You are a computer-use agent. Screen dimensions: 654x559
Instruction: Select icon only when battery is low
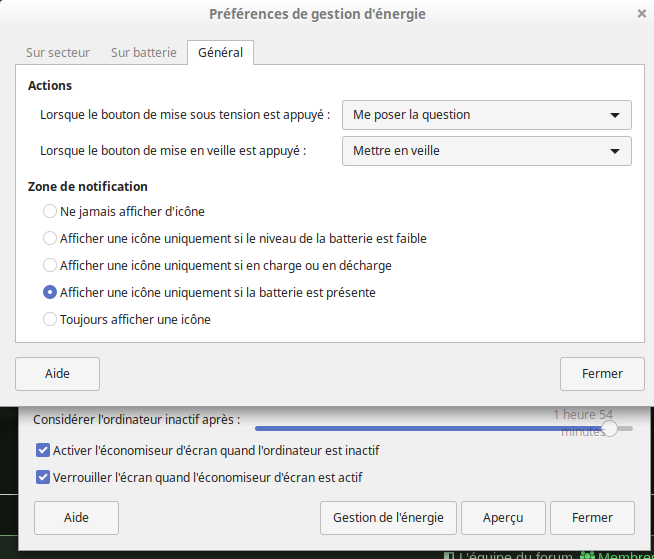50,239
